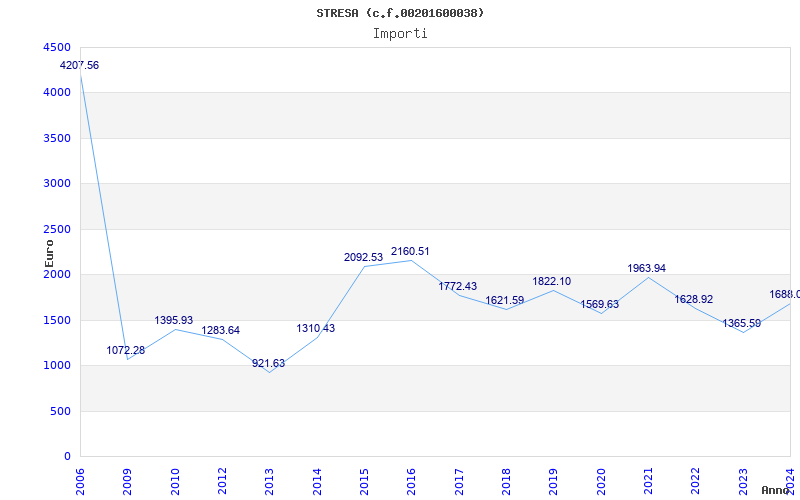Click the data value 1621.59
Screen dimensions: 800x500
pyautogui.click(x=505, y=300)
